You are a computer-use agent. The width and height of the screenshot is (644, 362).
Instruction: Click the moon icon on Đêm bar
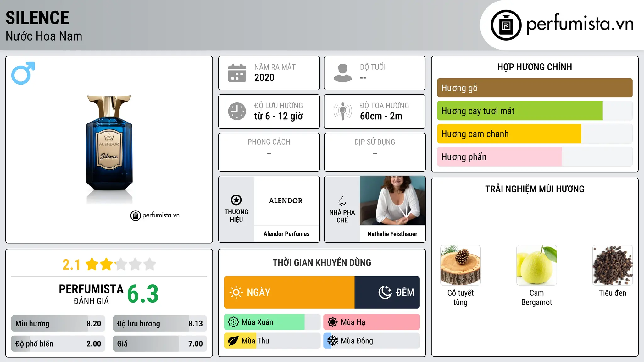(x=385, y=292)
